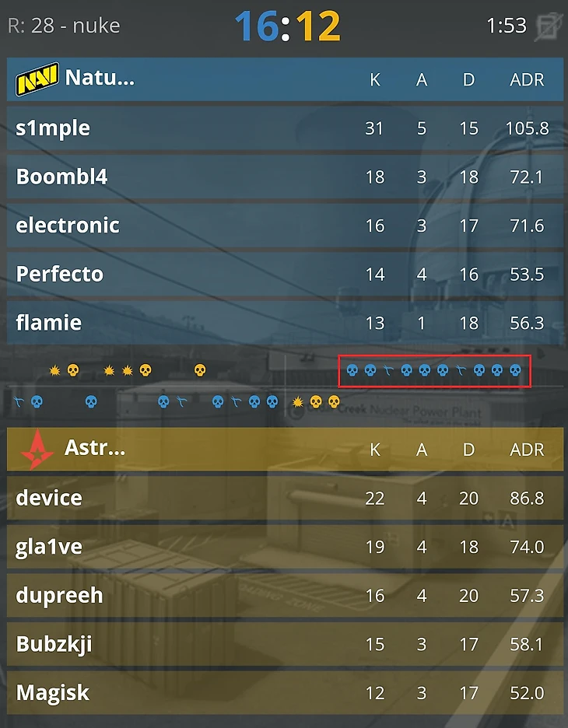Select device's player row
568x728 pixels.
[x=284, y=498]
